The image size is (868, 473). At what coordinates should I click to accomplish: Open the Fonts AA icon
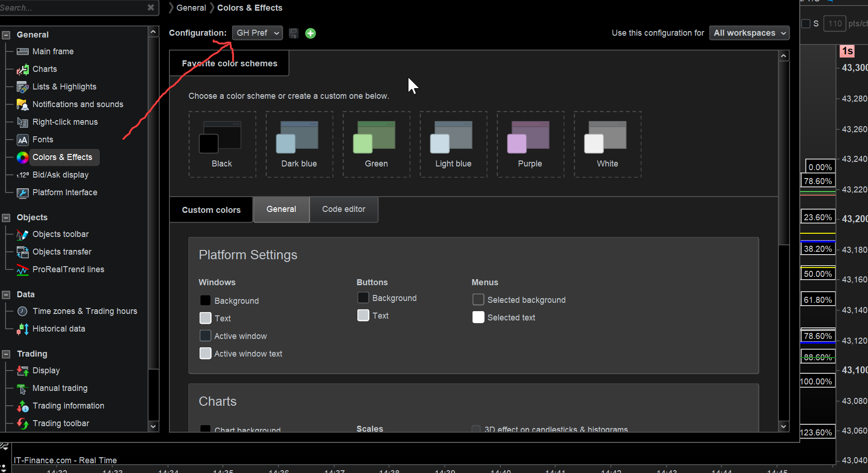click(x=22, y=140)
